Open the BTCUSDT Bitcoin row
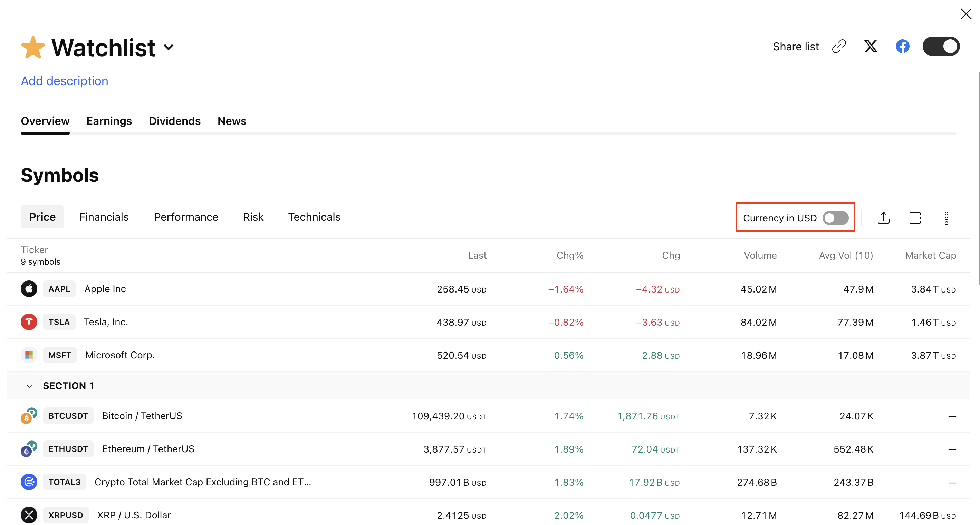This screenshot has width=980, height=525. click(142, 416)
